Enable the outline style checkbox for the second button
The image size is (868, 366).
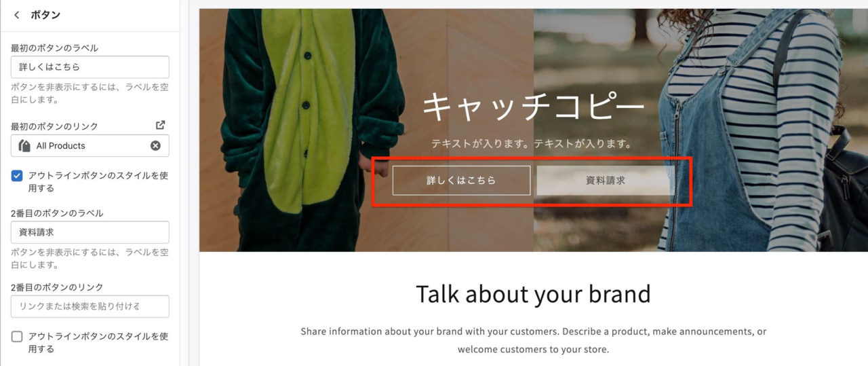pos(17,337)
